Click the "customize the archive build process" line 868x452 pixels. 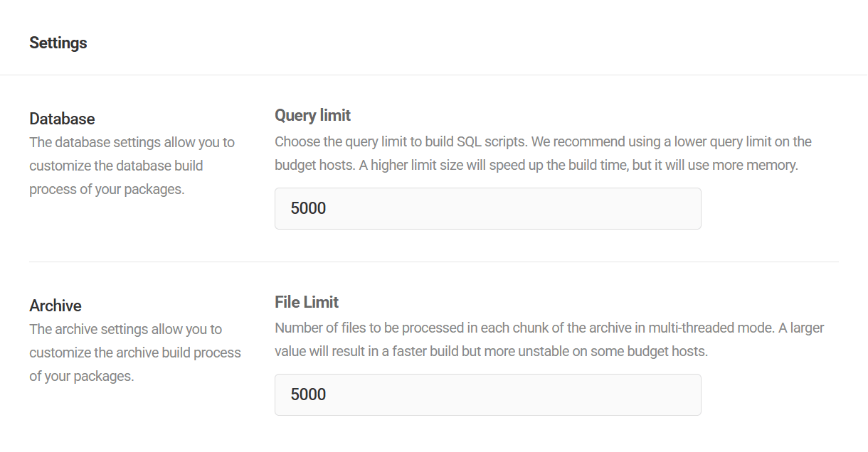pos(135,353)
